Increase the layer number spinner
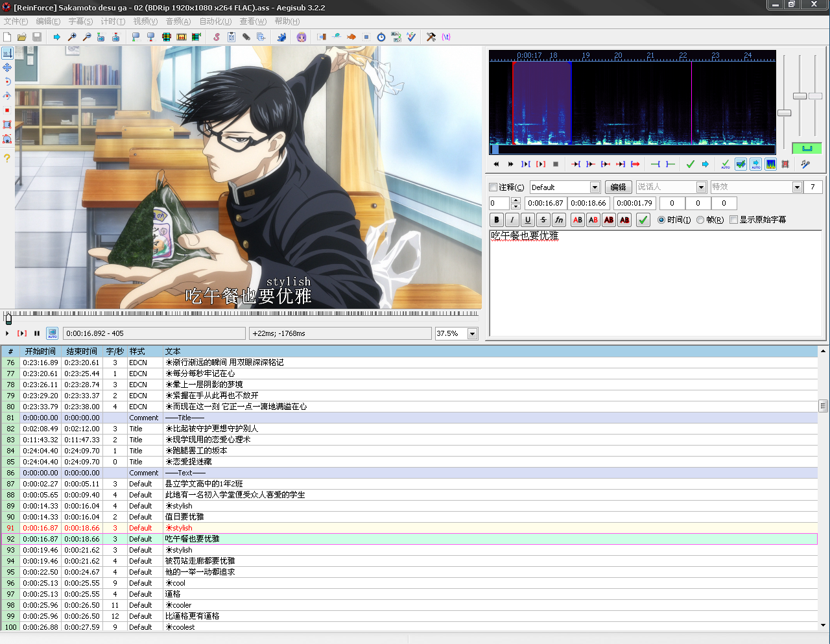 tap(516, 200)
